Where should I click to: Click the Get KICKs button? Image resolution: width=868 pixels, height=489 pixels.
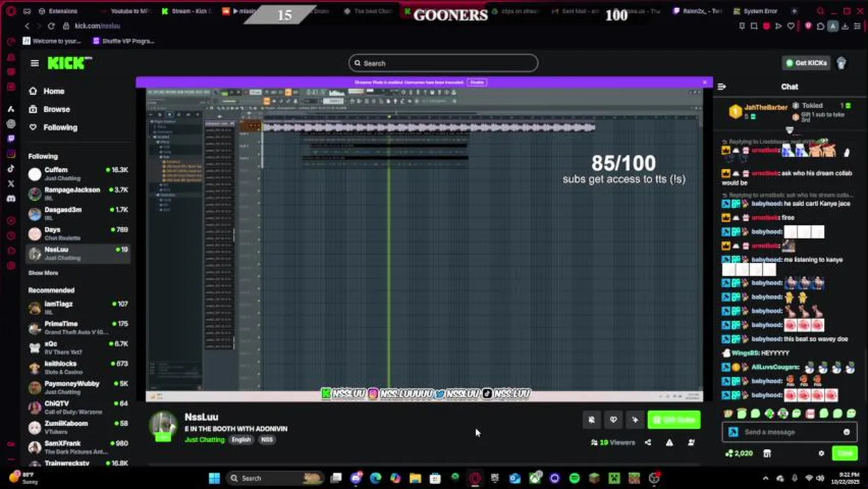tap(806, 63)
